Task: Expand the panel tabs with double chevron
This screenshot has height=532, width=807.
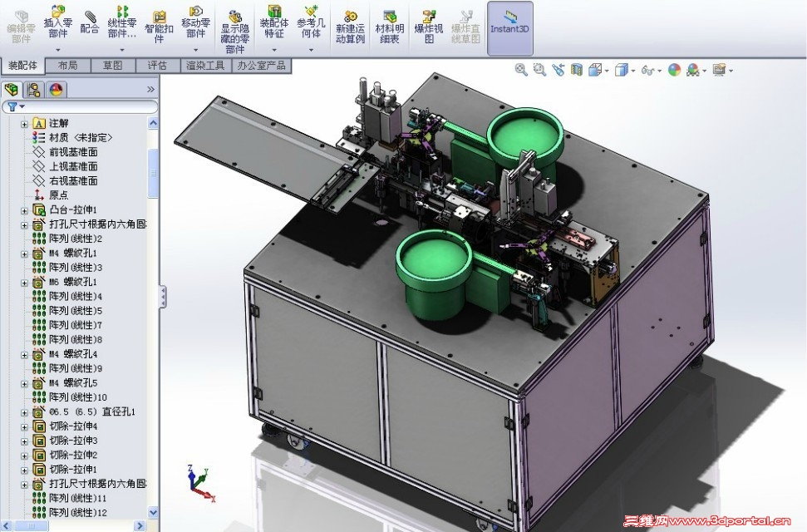Action: [150, 90]
